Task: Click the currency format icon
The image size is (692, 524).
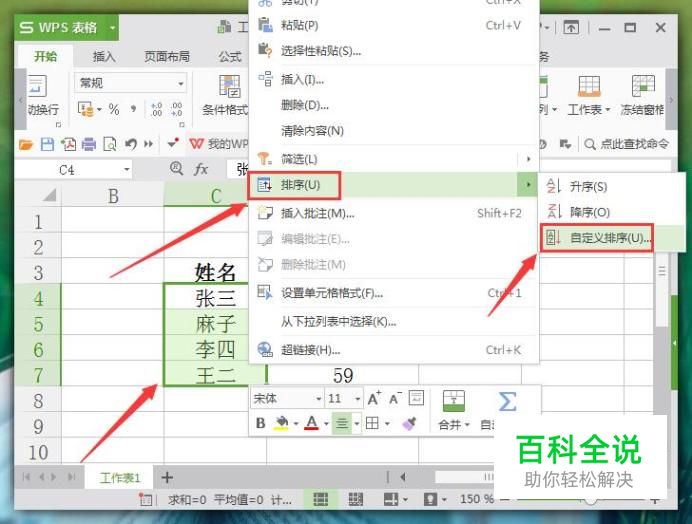Action: pyautogui.click(x=86, y=109)
